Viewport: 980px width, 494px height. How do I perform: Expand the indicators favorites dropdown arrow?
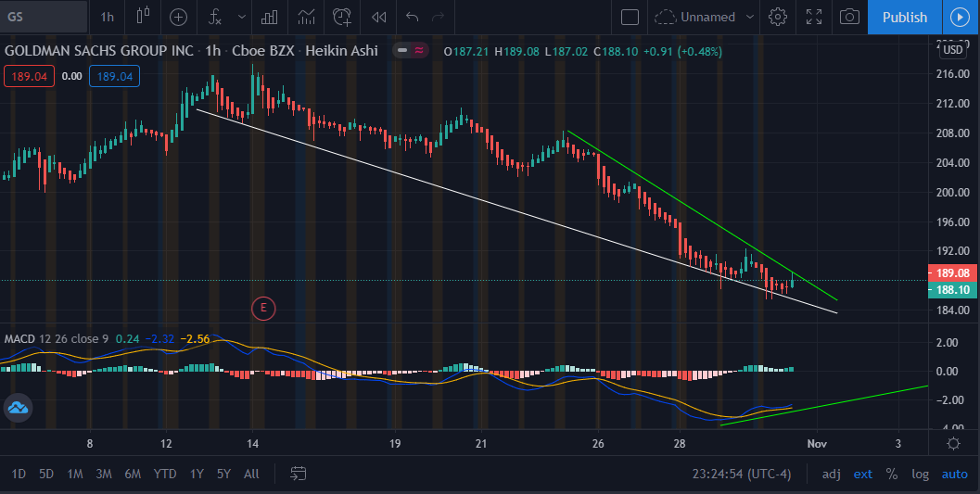tap(242, 17)
